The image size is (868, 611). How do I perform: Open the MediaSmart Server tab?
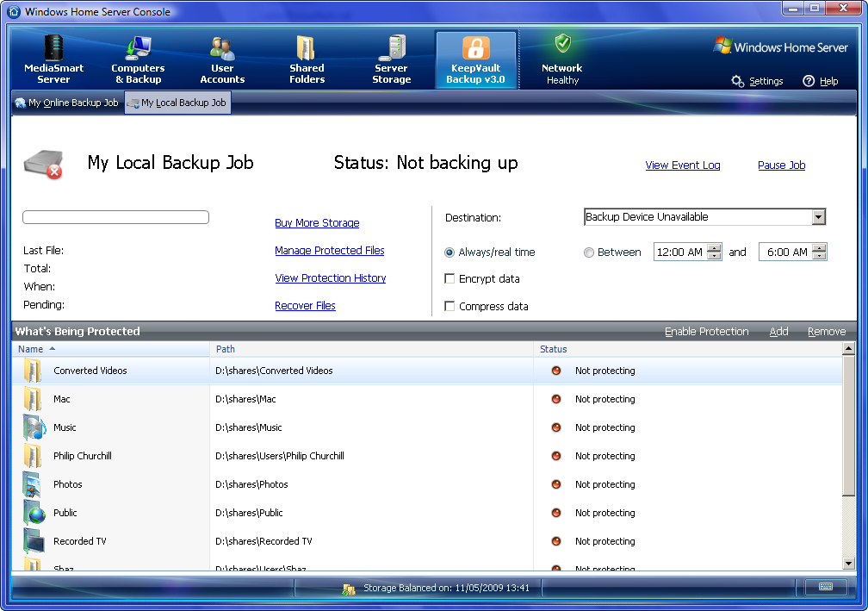(x=53, y=59)
